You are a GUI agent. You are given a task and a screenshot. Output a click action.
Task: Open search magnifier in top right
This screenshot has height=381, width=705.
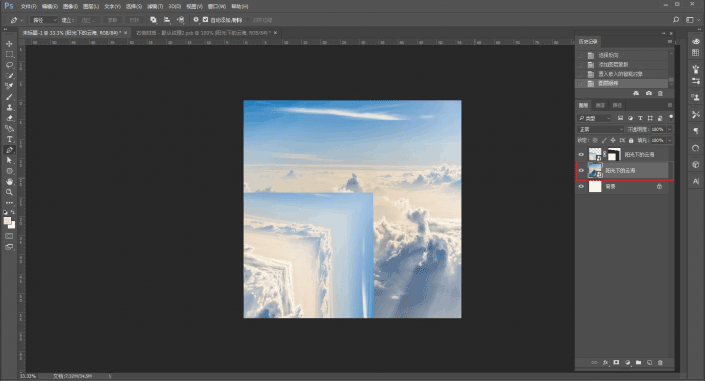pyautogui.click(x=676, y=20)
